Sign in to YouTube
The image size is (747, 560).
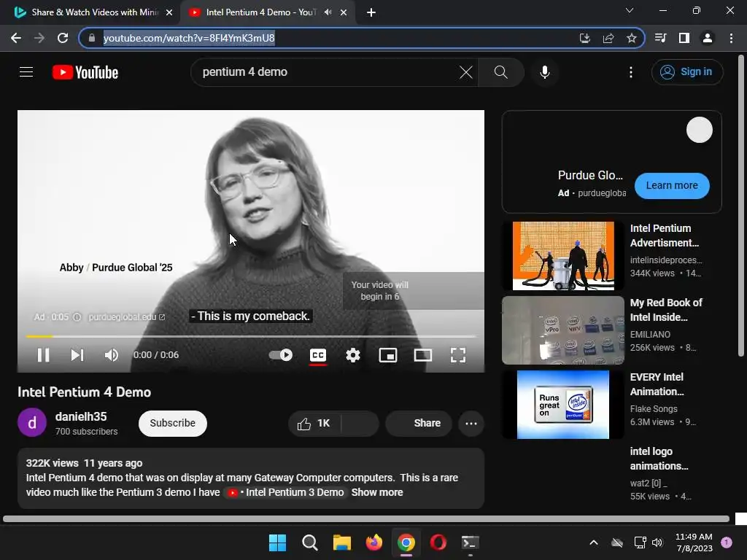(687, 72)
